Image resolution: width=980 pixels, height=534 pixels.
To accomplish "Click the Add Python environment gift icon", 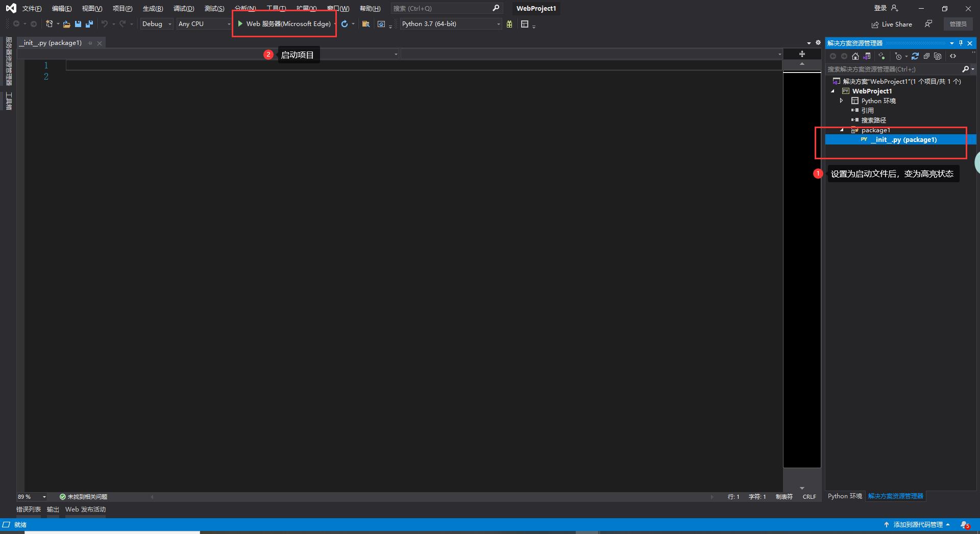I will (x=509, y=24).
